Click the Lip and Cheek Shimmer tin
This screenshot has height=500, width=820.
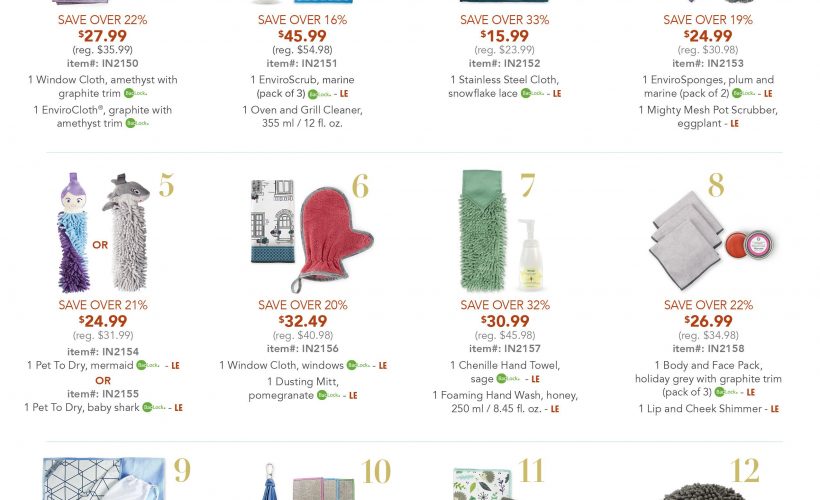click(752, 243)
